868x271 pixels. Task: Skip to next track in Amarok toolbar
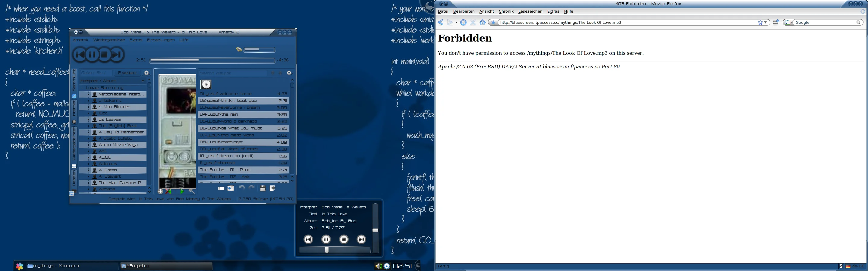tap(117, 55)
